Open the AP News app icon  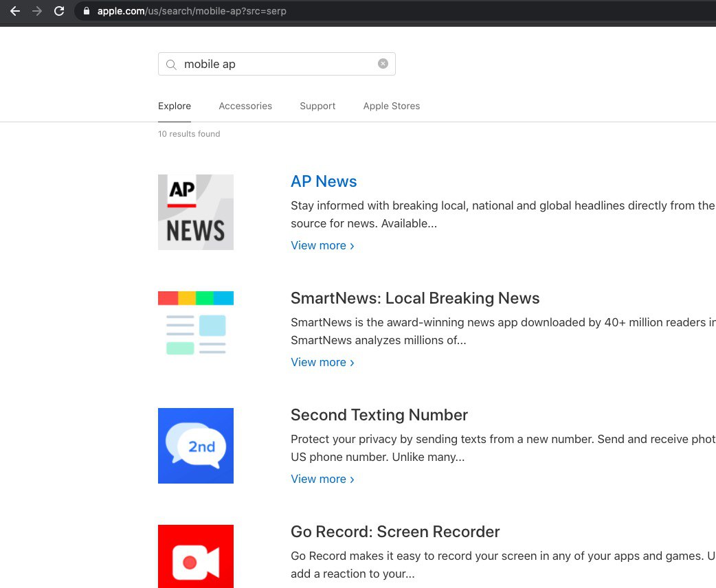(x=195, y=212)
